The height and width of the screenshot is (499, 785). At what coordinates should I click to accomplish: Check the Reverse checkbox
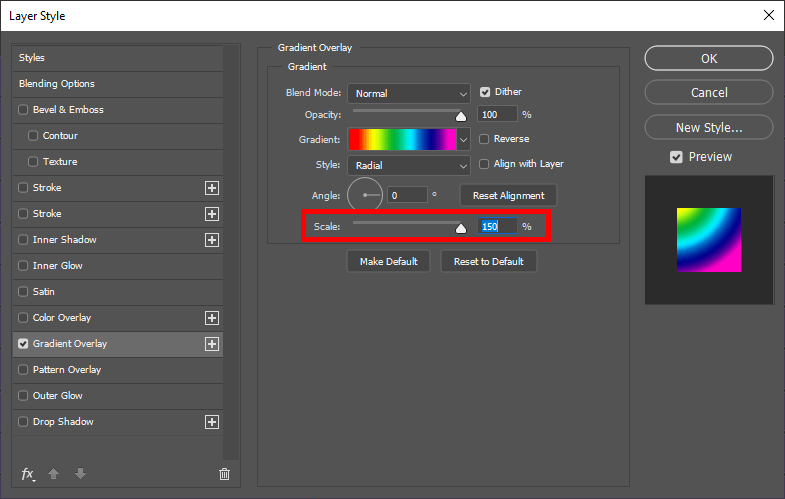coord(484,139)
